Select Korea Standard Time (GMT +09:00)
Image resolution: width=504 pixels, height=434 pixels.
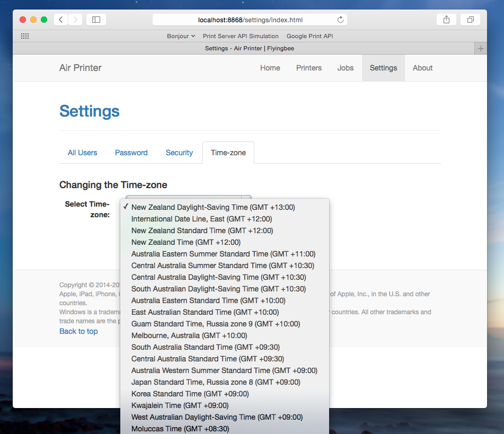click(x=225, y=394)
